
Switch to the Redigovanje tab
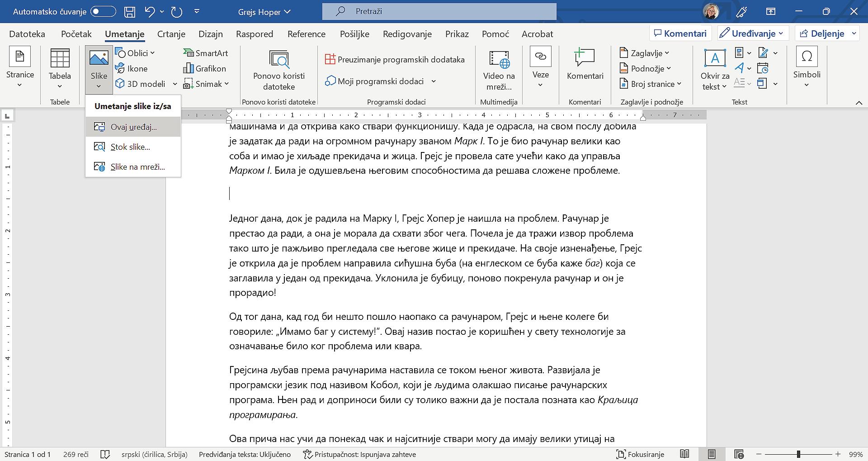coord(407,34)
